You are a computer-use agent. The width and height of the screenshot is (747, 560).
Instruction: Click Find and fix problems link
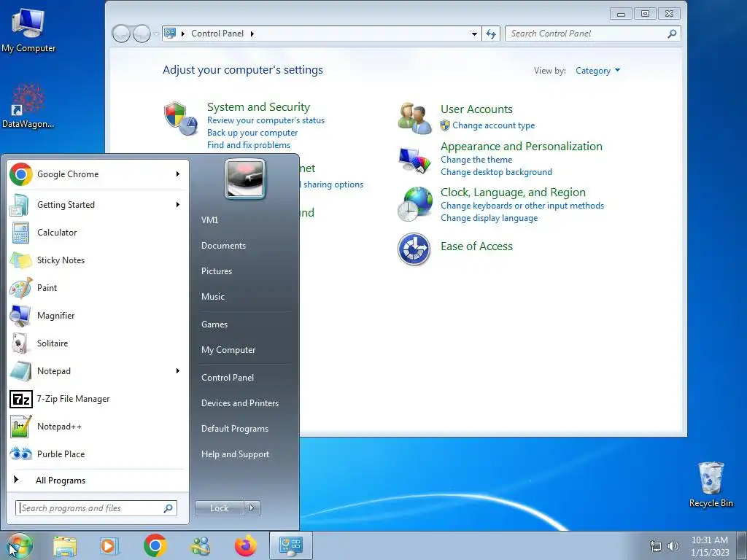(249, 145)
